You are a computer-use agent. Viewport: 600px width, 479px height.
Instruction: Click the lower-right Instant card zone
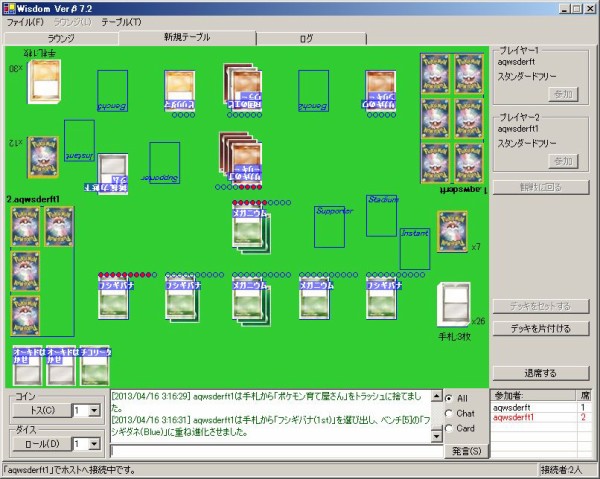[x=415, y=248]
